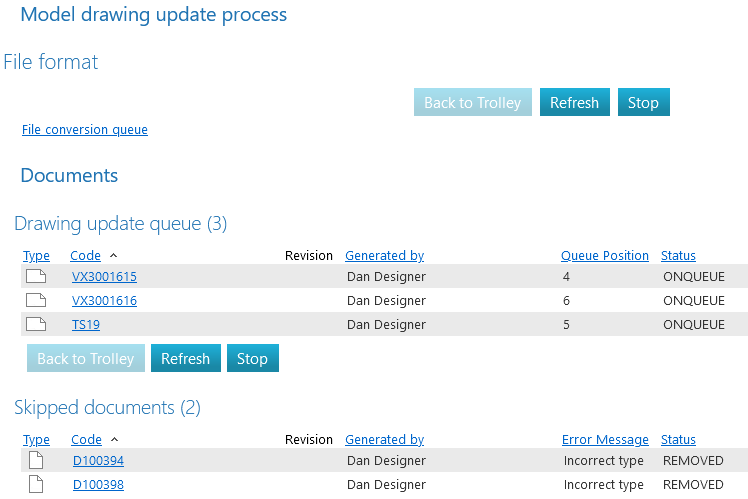Sort skipped documents by Error Message

tap(605, 440)
